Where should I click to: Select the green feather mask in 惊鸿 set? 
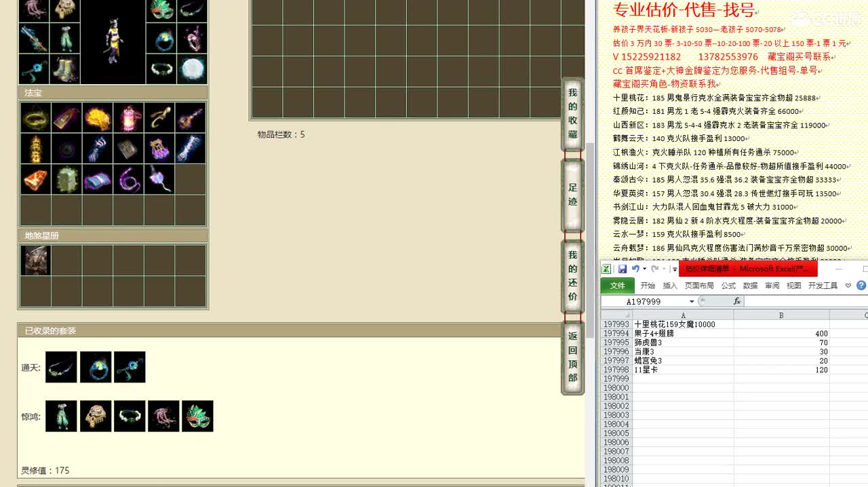coord(197,416)
